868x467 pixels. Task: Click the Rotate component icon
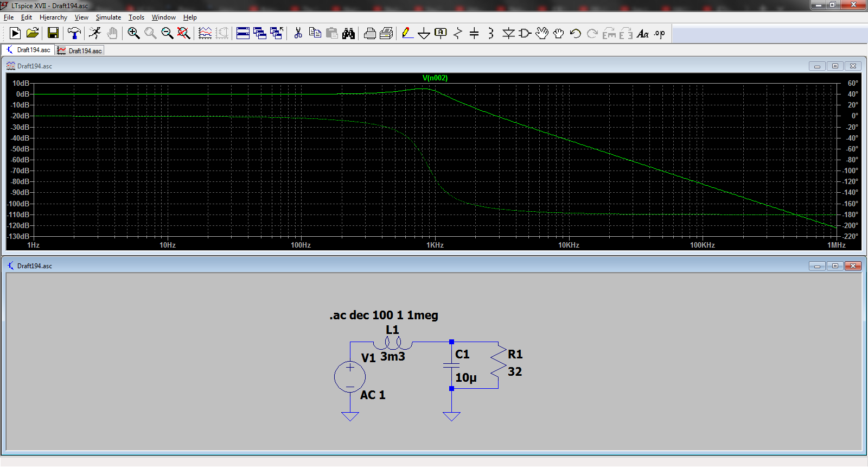tap(609, 33)
